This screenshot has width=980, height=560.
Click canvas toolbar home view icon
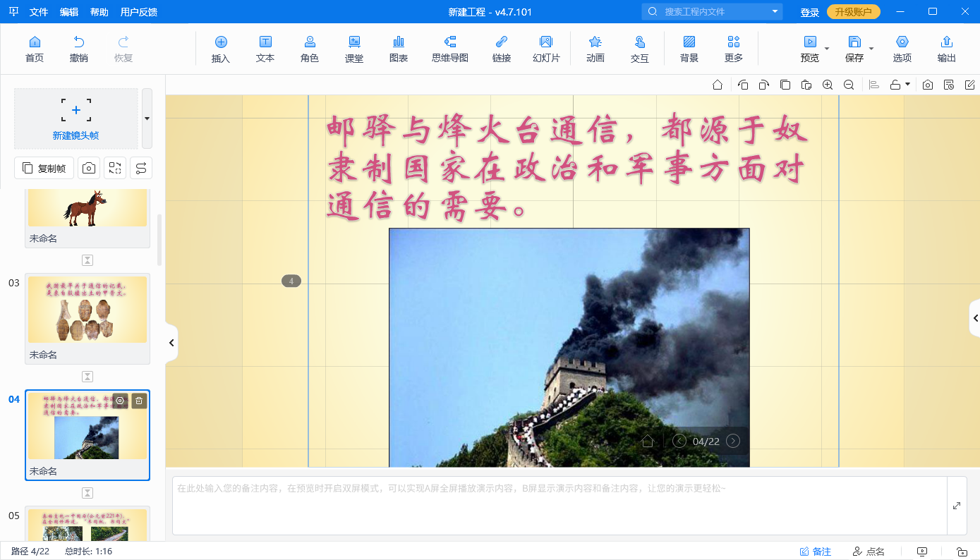click(718, 85)
